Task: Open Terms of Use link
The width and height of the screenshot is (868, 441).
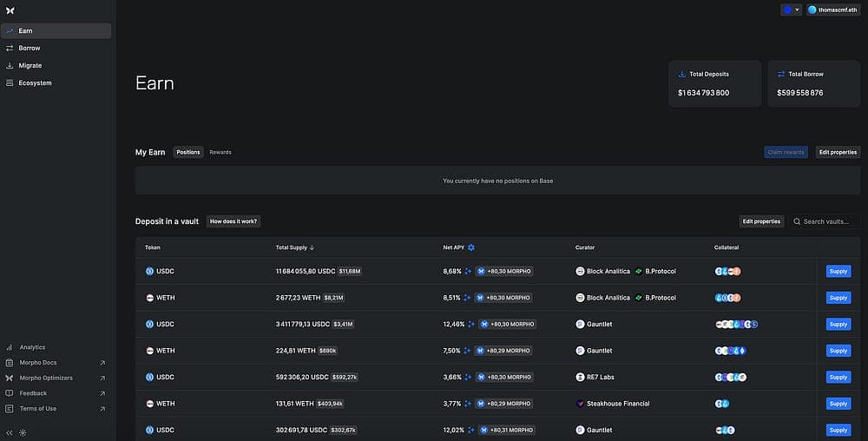Action: coord(56,409)
